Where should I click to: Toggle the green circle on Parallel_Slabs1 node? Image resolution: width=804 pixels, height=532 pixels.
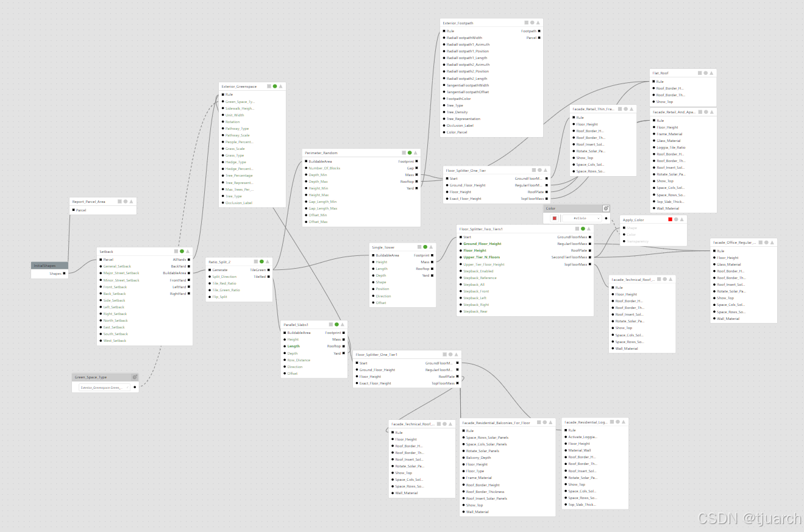pos(336,324)
